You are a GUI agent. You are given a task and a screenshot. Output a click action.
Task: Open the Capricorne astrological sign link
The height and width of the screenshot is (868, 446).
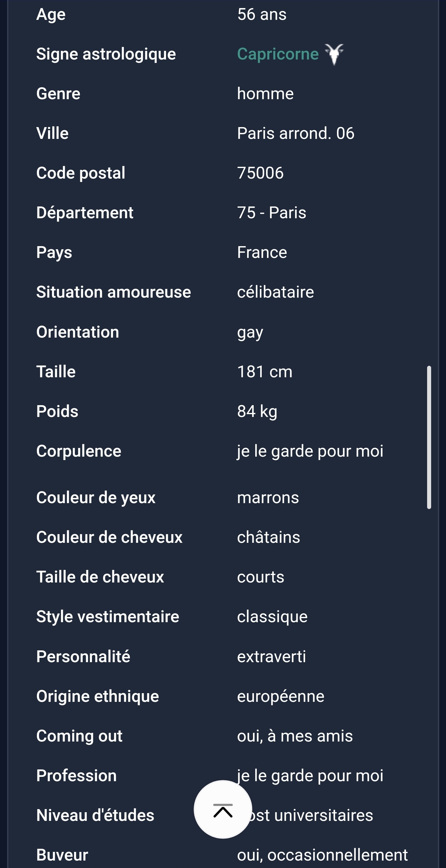tap(278, 54)
